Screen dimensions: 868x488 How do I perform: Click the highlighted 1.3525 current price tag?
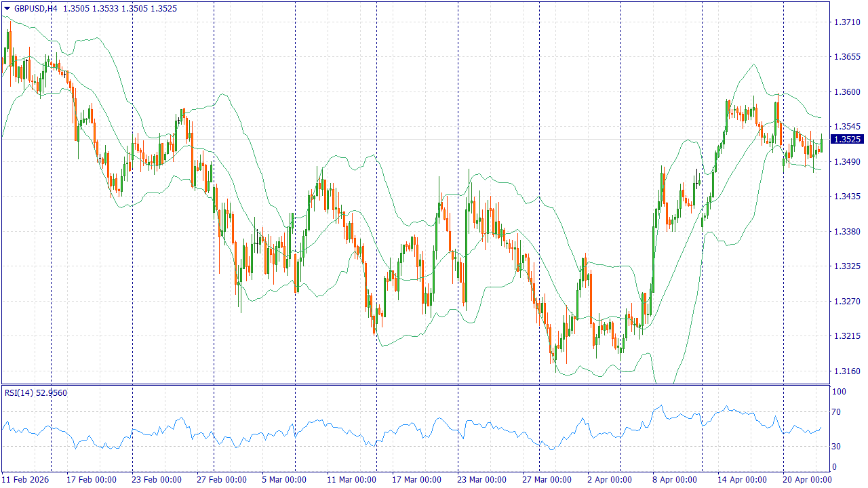[x=847, y=139]
